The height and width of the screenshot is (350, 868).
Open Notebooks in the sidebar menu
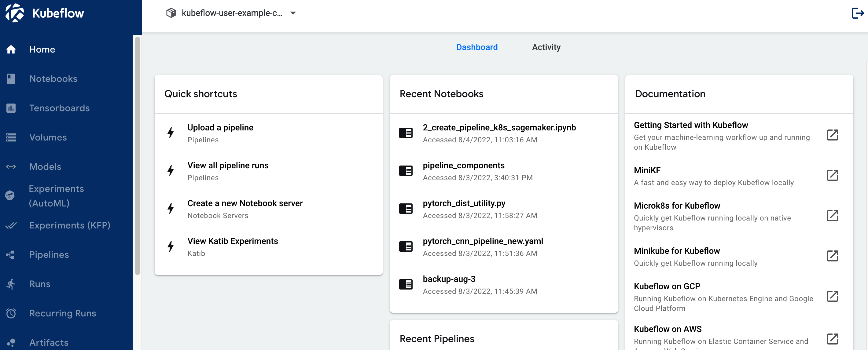coord(66,79)
